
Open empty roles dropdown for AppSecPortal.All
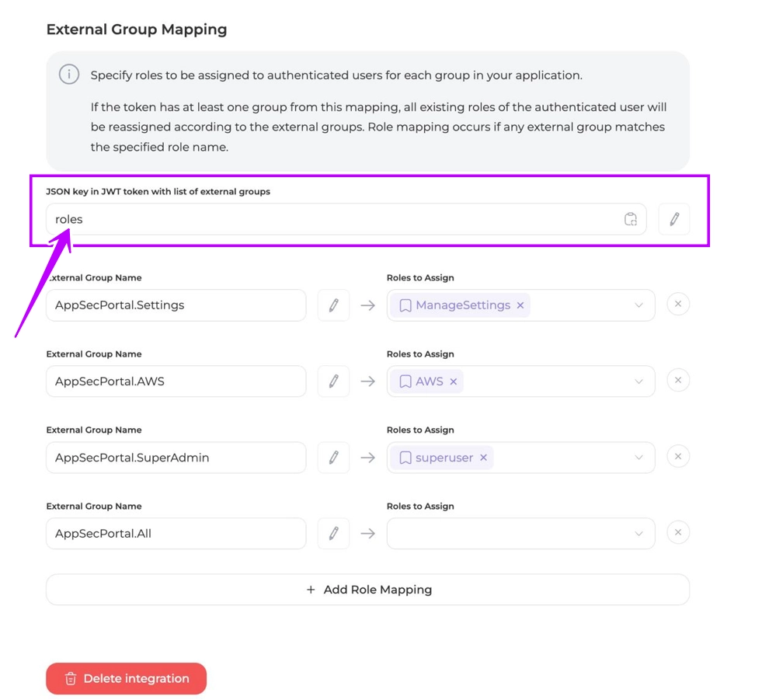(x=638, y=534)
